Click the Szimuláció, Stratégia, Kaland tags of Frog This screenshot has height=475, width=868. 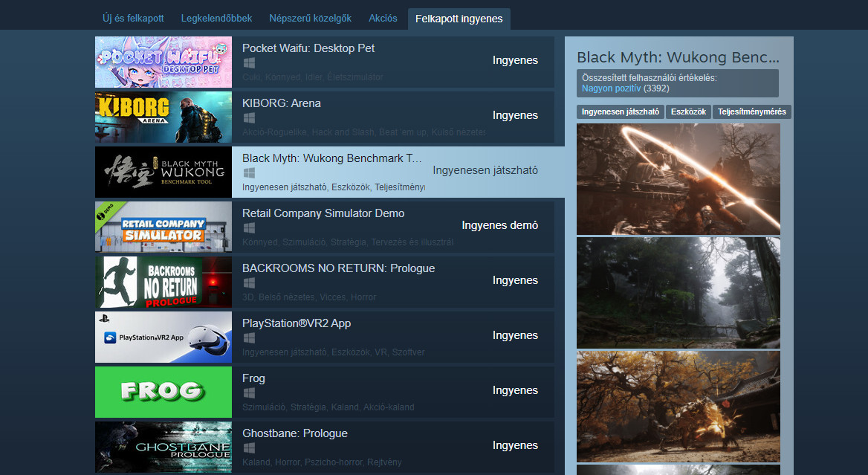point(328,407)
